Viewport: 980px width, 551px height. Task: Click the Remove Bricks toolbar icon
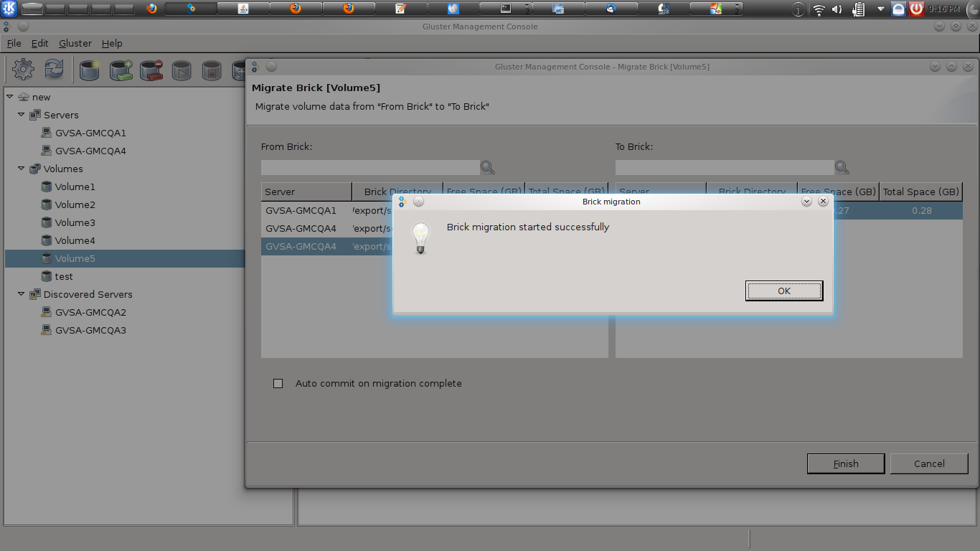pyautogui.click(x=151, y=70)
